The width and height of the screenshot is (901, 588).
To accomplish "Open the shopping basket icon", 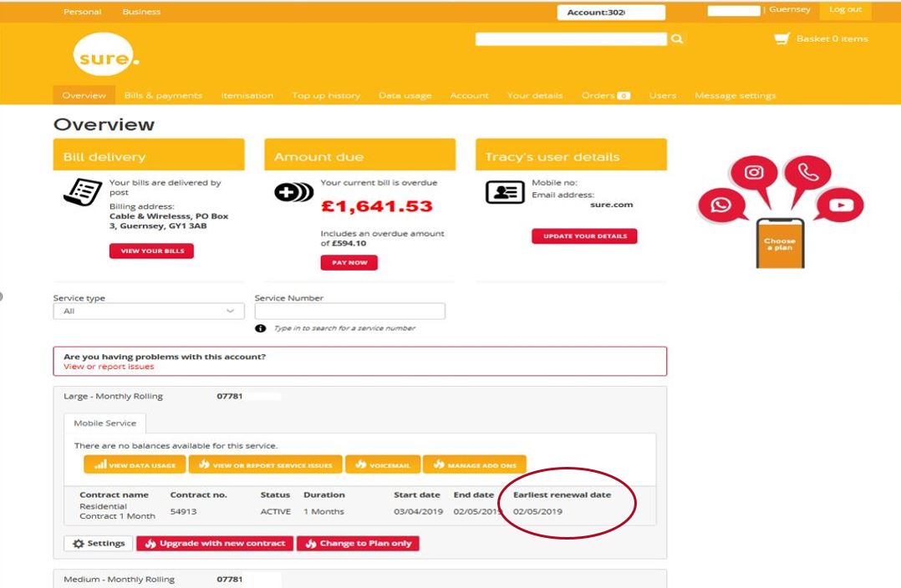I will pos(781,39).
